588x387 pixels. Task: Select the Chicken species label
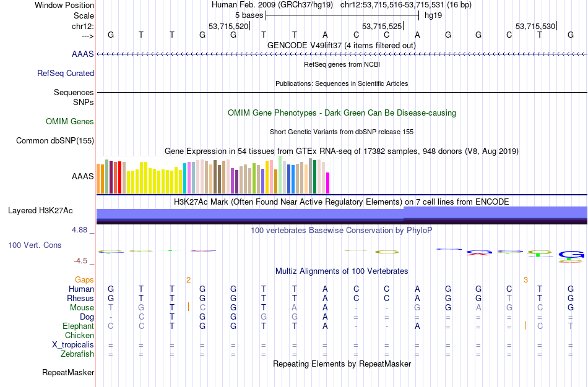point(79,335)
